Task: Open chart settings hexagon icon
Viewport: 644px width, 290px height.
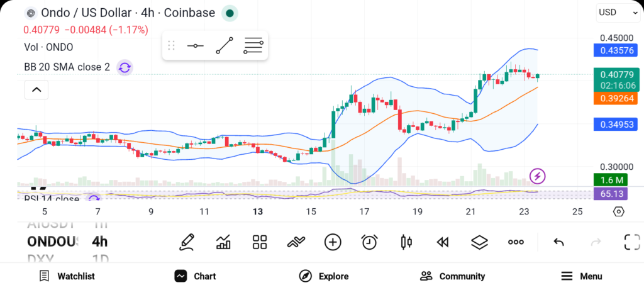Action: point(619,212)
